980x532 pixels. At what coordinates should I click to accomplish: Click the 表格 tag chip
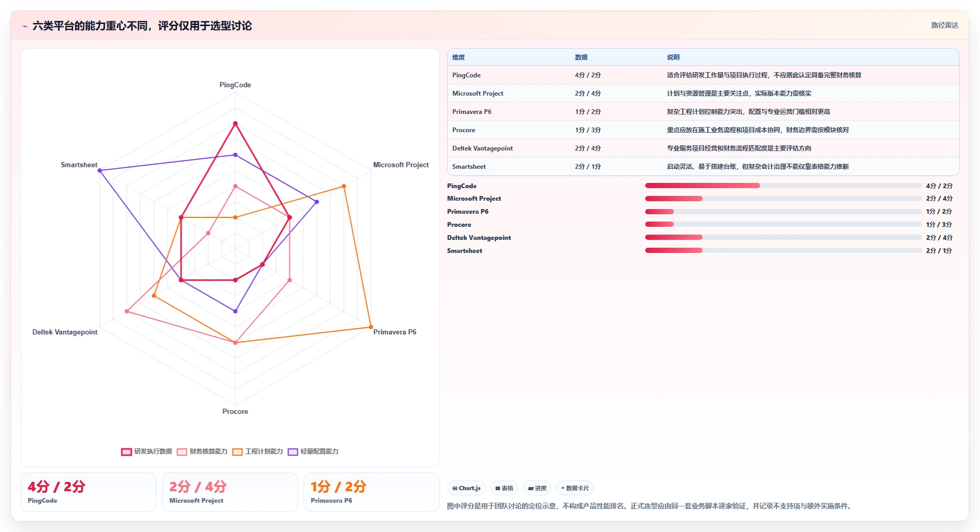pyautogui.click(x=504, y=488)
